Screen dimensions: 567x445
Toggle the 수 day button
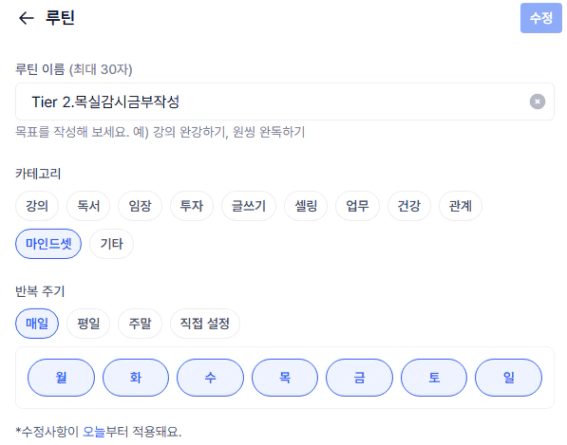[x=210, y=377]
